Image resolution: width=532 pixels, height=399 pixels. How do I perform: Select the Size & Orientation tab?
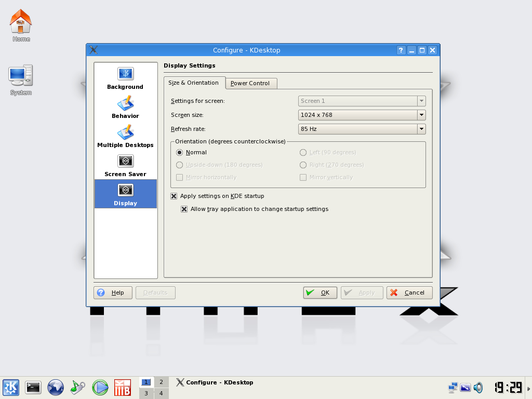click(194, 83)
